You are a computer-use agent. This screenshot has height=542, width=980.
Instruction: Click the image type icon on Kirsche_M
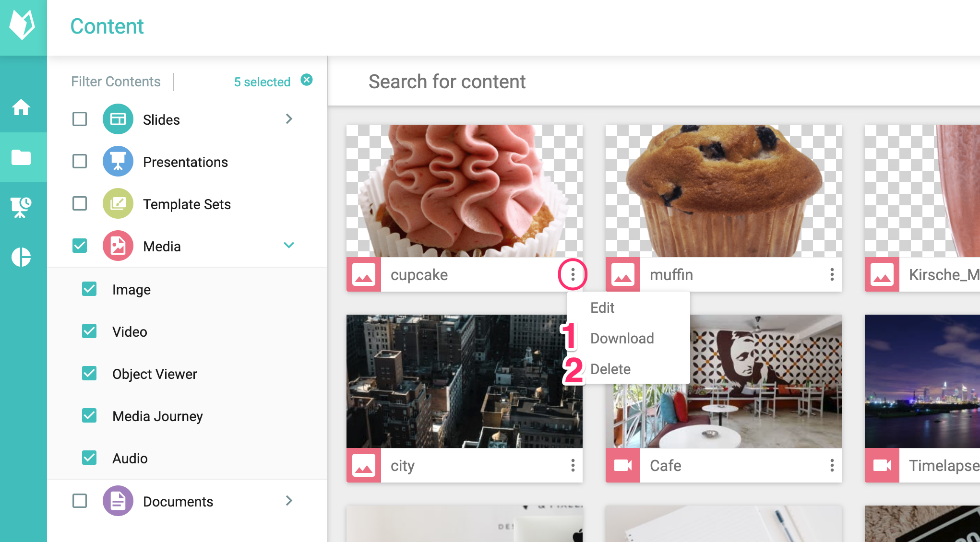[882, 274]
